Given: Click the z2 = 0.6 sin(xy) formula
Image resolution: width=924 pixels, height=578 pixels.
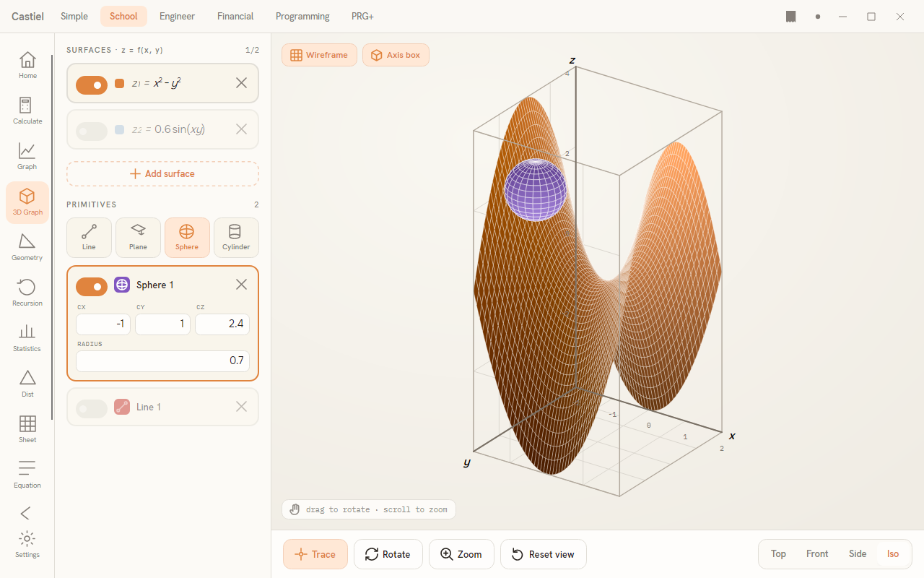Looking at the screenshot, I should coord(168,129).
